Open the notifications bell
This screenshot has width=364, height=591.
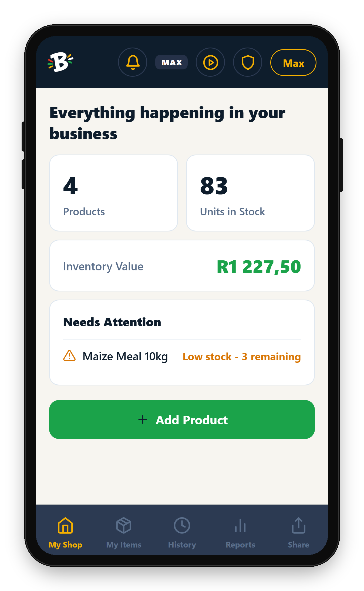coord(133,62)
